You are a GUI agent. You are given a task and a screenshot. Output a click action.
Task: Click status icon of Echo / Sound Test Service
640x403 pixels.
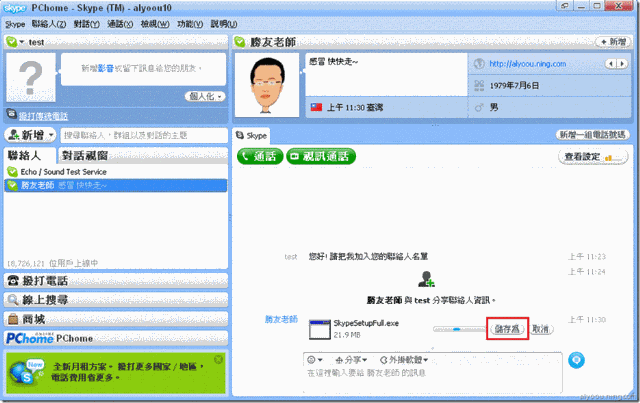point(12,172)
